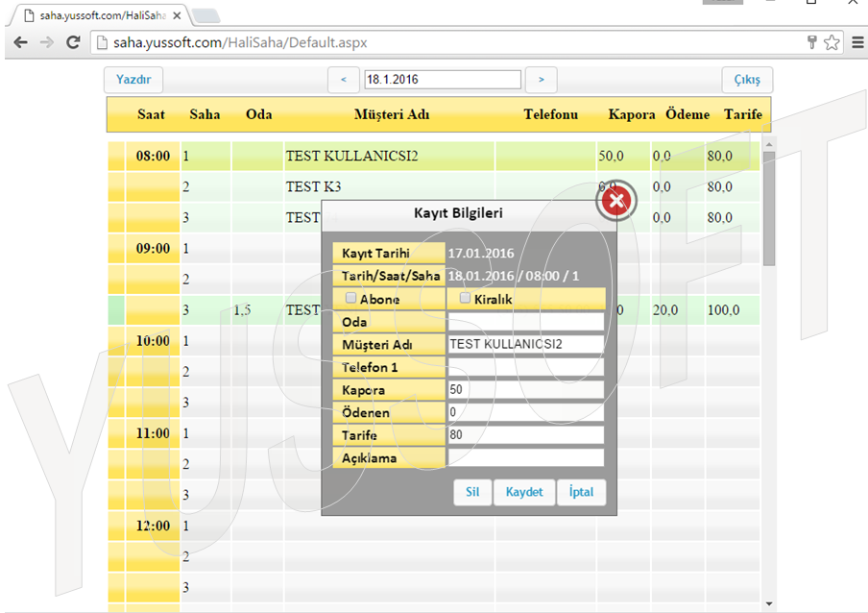Click the Kapora input field
This screenshot has width=868, height=613.
pos(525,389)
